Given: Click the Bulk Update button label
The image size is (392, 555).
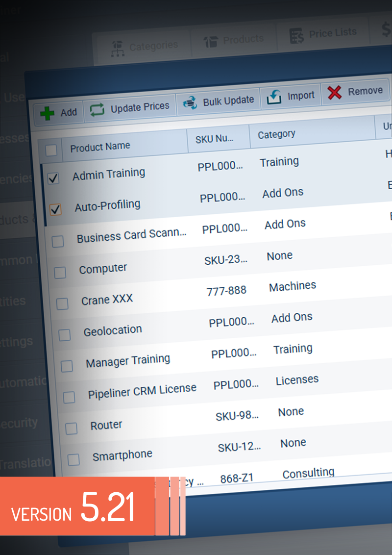Looking at the screenshot, I should [228, 101].
